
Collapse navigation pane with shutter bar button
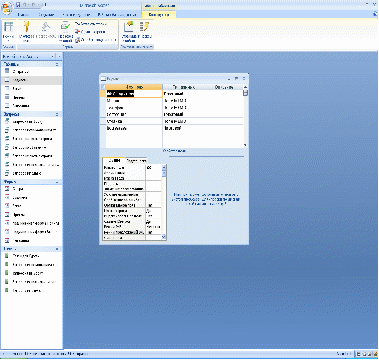60,56
